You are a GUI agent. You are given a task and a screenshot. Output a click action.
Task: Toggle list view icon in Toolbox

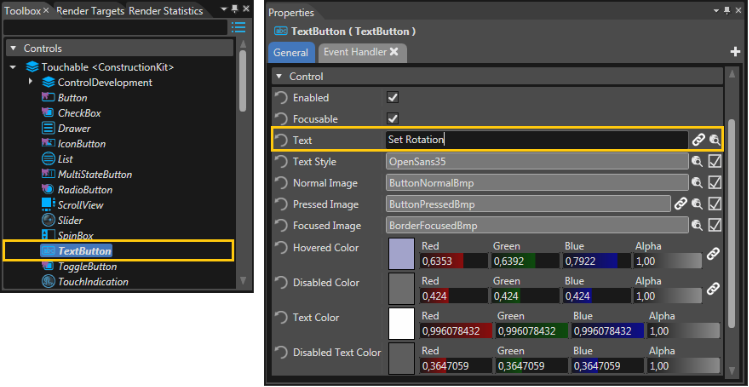(x=238, y=27)
